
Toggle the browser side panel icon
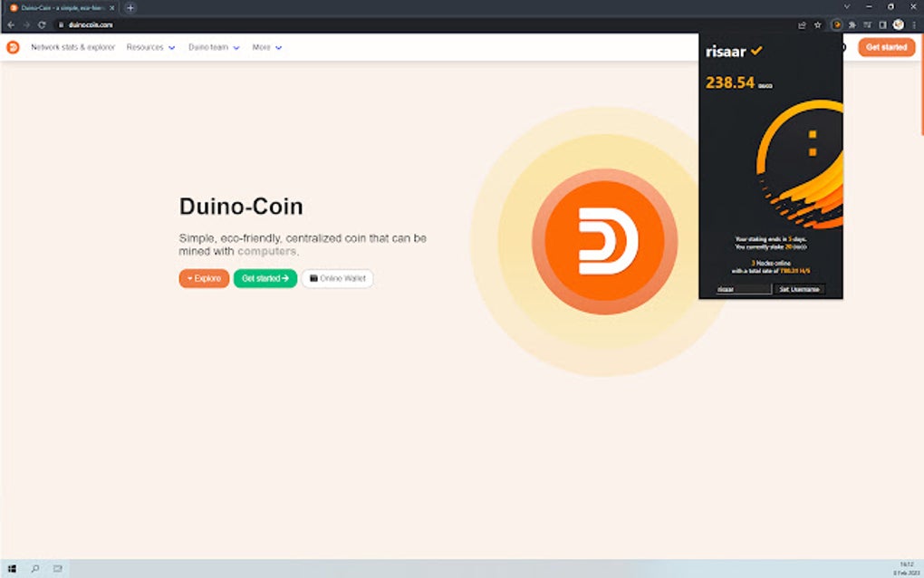[x=882, y=24]
